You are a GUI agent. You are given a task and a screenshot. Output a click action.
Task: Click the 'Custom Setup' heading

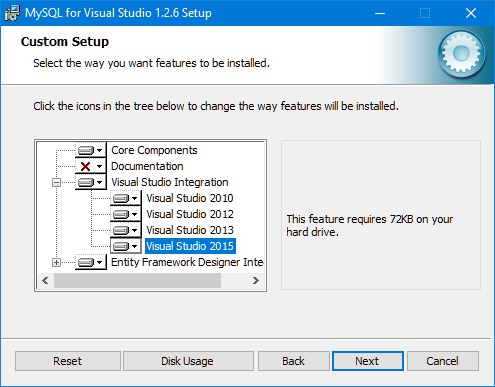65,42
